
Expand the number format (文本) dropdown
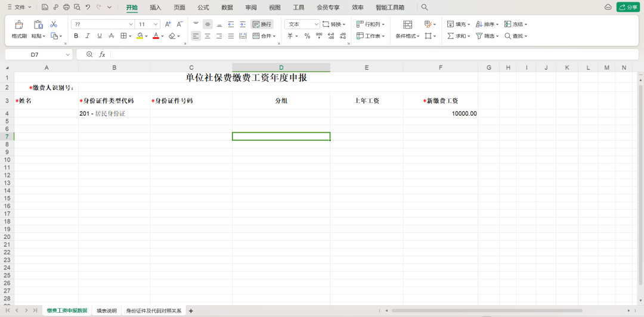[x=316, y=24]
